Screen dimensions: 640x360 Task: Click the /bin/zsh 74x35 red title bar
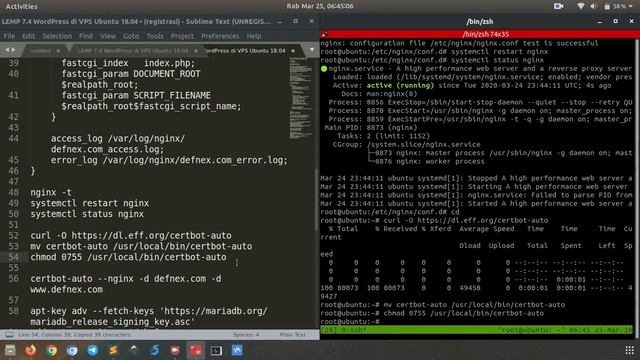(x=480, y=34)
